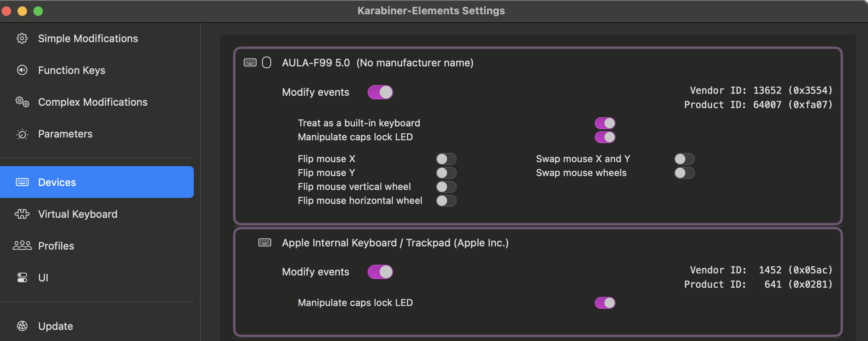Switch to the Profiles section
Image resolution: width=868 pixels, height=341 pixels.
[x=97, y=246]
